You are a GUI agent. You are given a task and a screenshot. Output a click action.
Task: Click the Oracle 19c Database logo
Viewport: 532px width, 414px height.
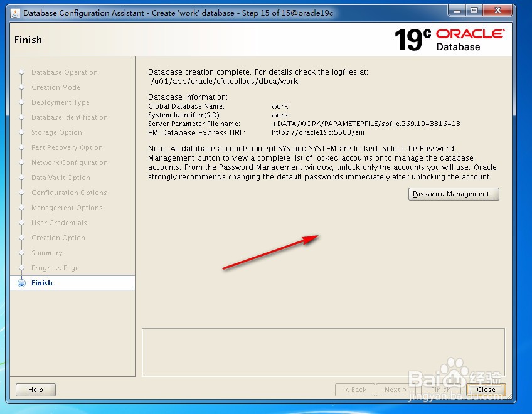(x=450, y=40)
